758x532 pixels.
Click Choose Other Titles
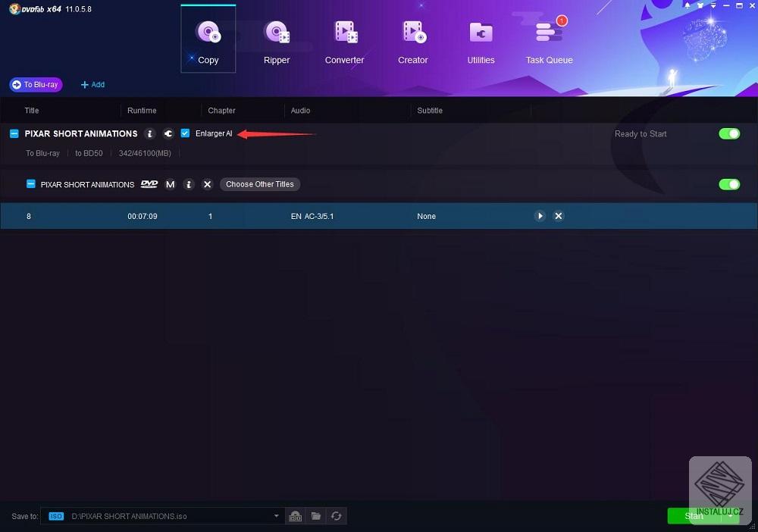[259, 183]
